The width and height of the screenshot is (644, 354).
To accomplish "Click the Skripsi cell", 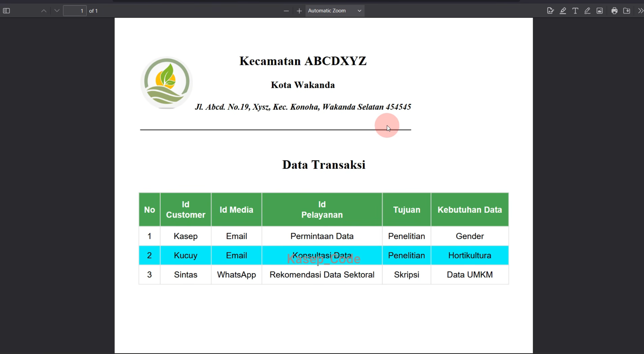I will 406,275.
